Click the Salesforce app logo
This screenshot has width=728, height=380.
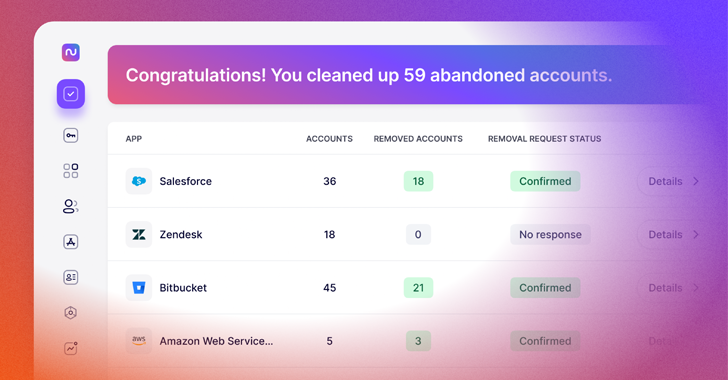pos(139,181)
